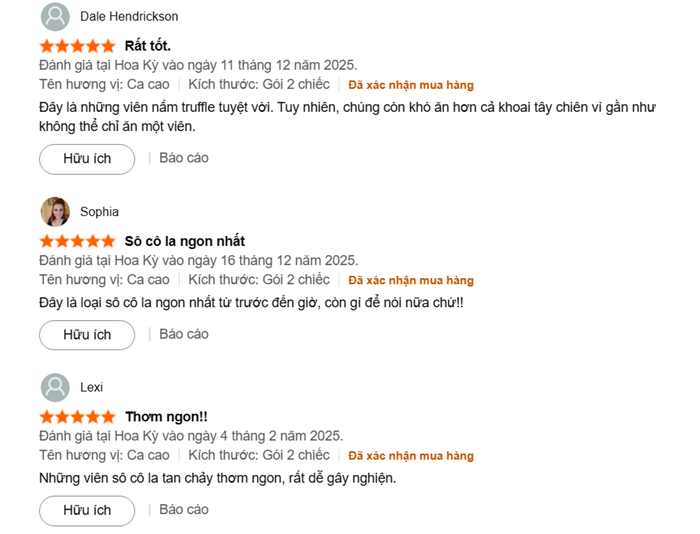Click the five-star rating on "Rất tốt." review
The height and width of the screenshot is (534, 700).
pyautogui.click(x=77, y=46)
